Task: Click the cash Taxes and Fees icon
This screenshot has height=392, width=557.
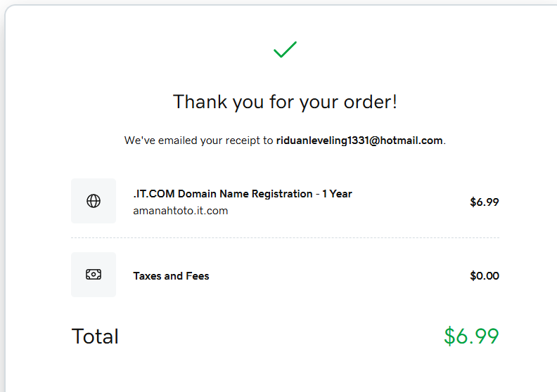Action: (94, 275)
